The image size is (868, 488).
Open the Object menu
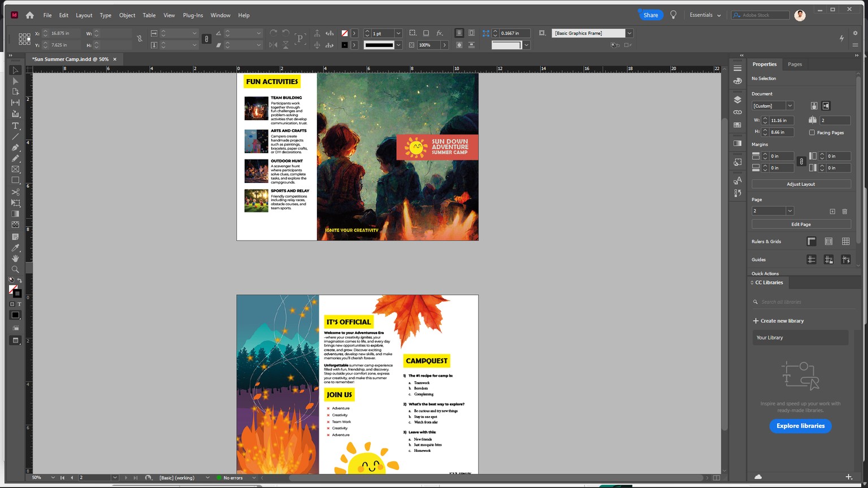[127, 15]
